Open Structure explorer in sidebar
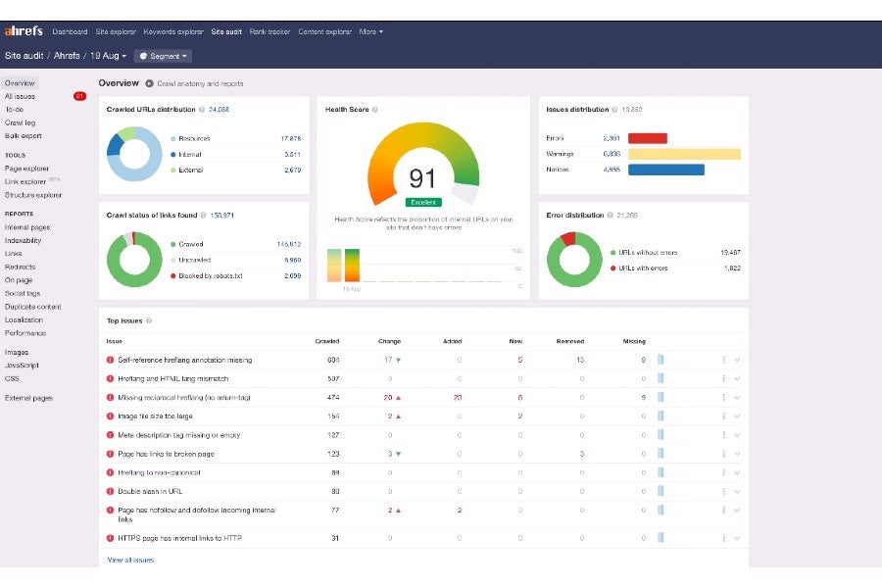This screenshot has height=588, width=882. [33, 195]
